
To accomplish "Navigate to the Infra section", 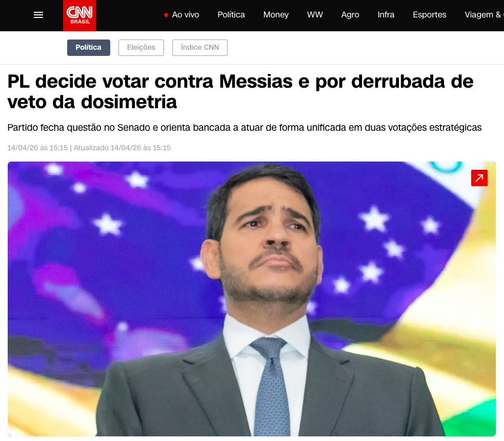I will pyautogui.click(x=386, y=15).
